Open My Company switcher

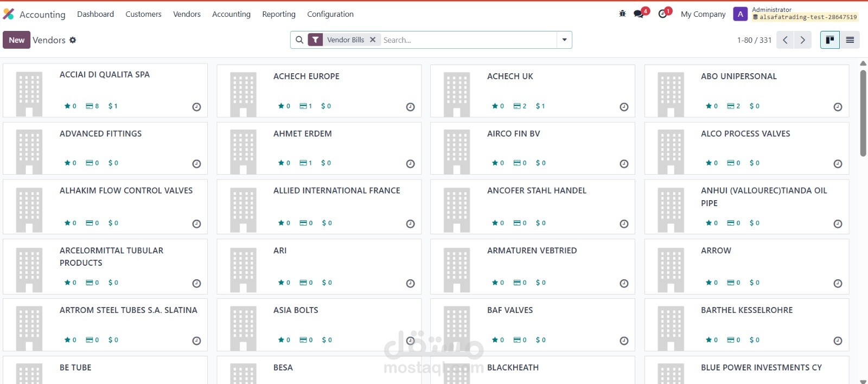pos(703,15)
